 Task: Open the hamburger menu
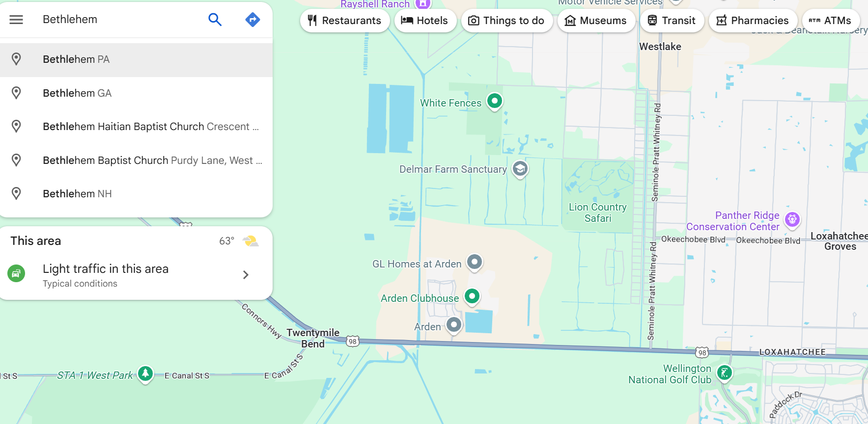(x=16, y=20)
